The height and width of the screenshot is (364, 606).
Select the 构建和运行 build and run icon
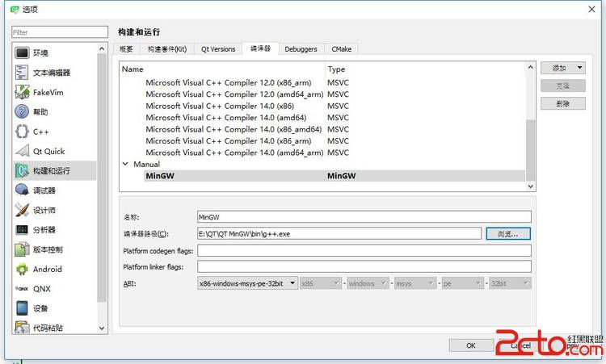click(22, 170)
